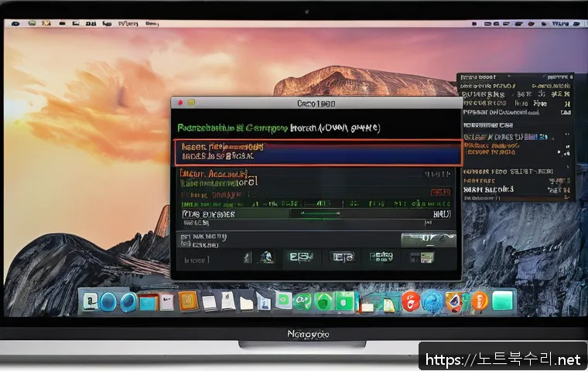Launch the red-orange app icon in the dock
588x371 pixels.
click(x=411, y=301)
